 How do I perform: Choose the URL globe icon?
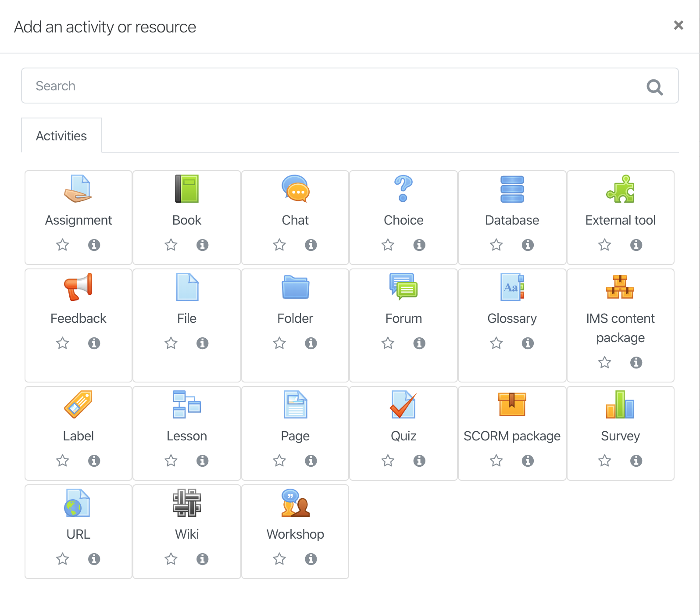pos(77,503)
